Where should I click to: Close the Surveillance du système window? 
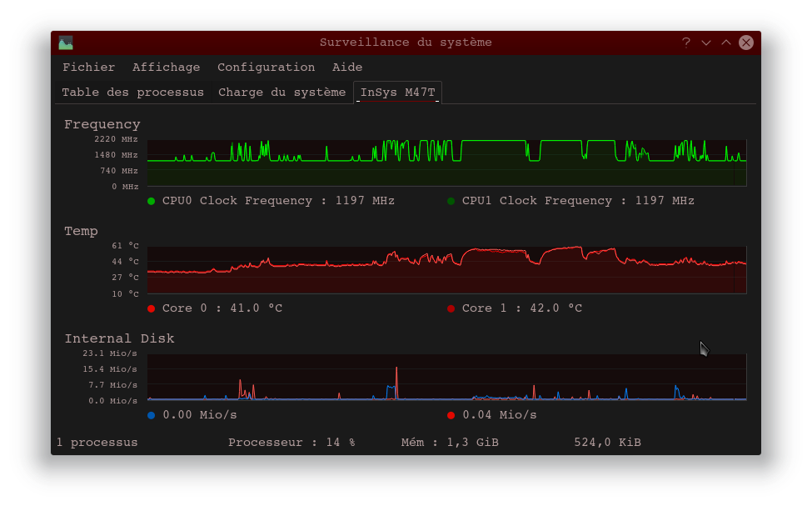[746, 43]
